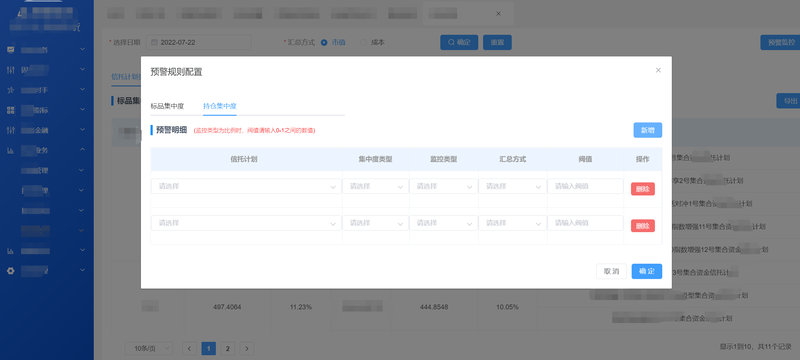Viewport: 800px width, 360px height.
Task: Expand the 指标 sidebar menu chevron
Action: pos(82,110)
